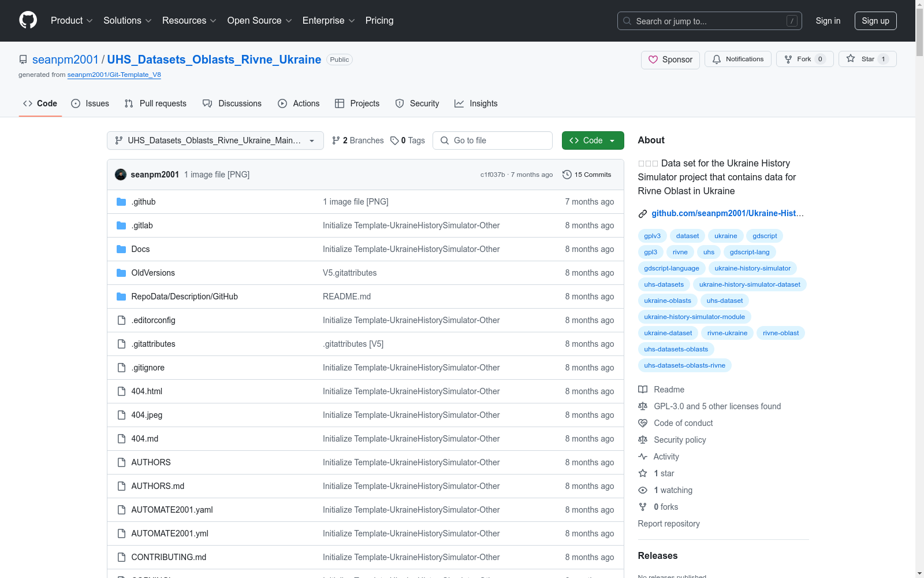Click the Pricing link

[379, 21]
